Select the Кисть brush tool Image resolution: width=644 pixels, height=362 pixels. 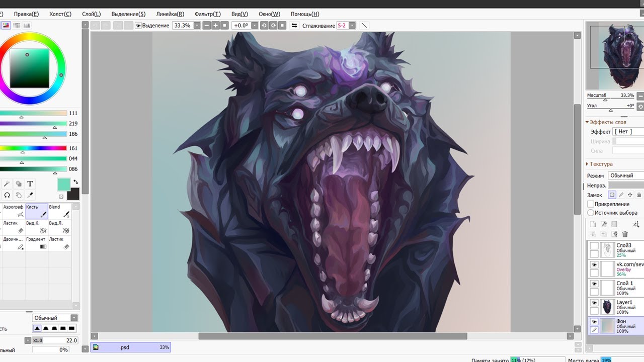tap(37, 211)
